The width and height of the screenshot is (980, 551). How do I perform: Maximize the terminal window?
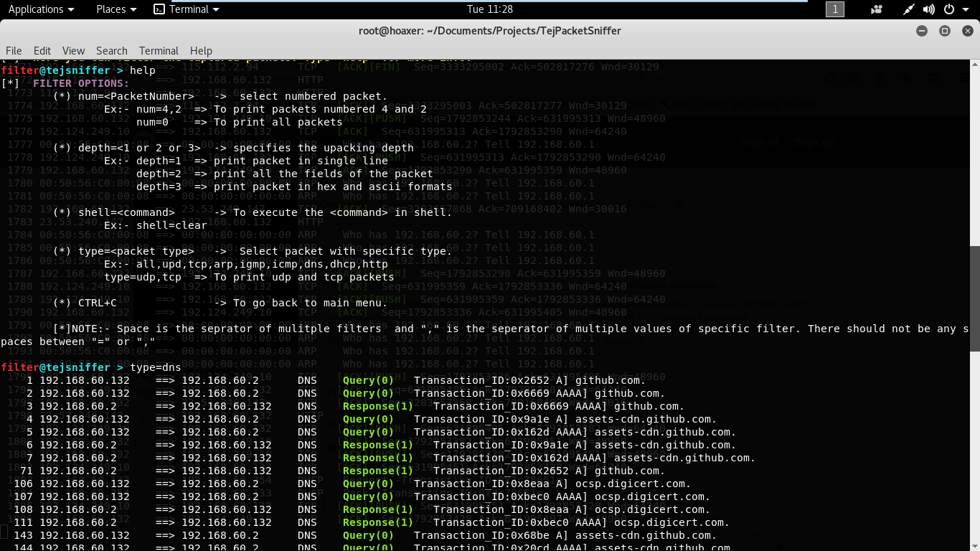[945, 31]
